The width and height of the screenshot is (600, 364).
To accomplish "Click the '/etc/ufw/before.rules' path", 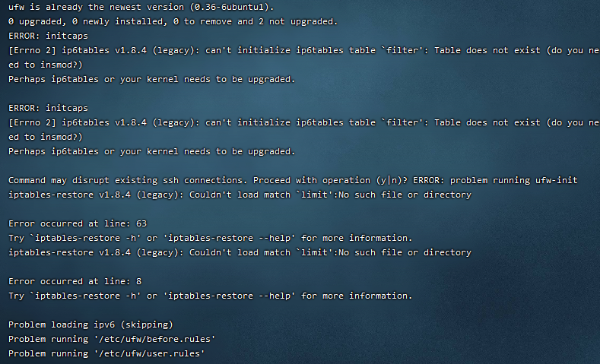I will [x=155, y=339].
